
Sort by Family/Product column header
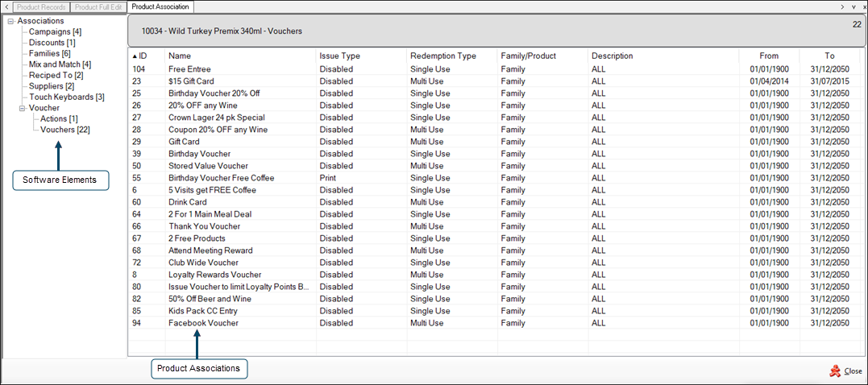pos(542,56)
